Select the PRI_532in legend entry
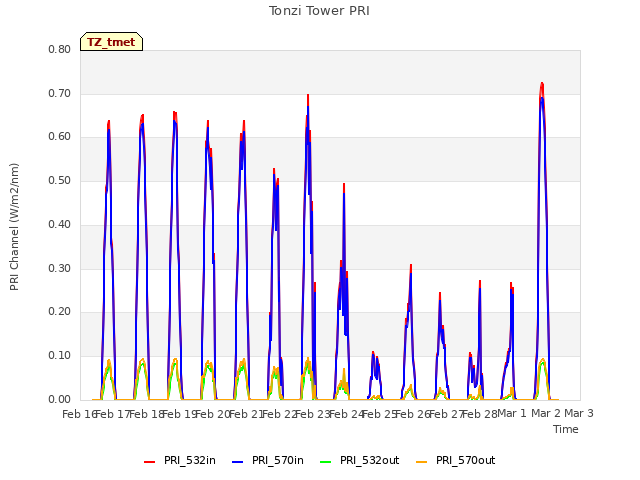The width and height of the screenshot is (640, 480). pyautogui.click(x=180, y=460)
